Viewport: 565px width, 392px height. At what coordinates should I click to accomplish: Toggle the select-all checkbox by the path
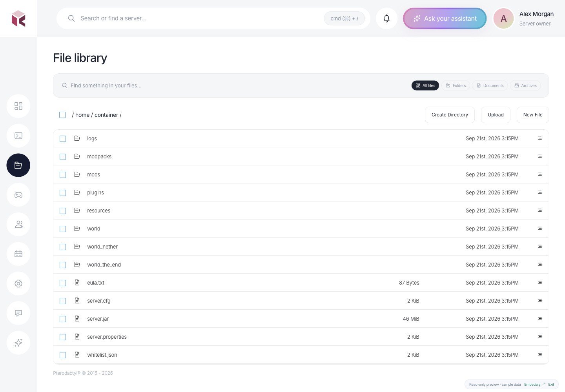pos(62,115)
